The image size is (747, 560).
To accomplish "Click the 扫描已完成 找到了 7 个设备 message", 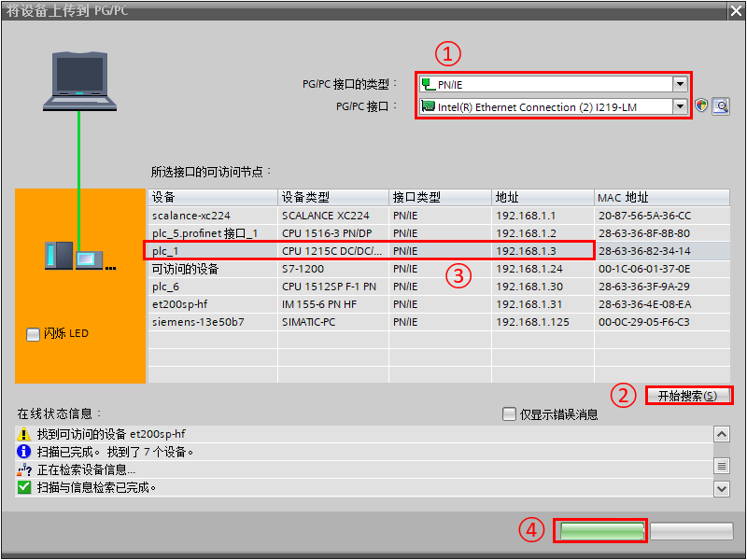I will point(115,452).
